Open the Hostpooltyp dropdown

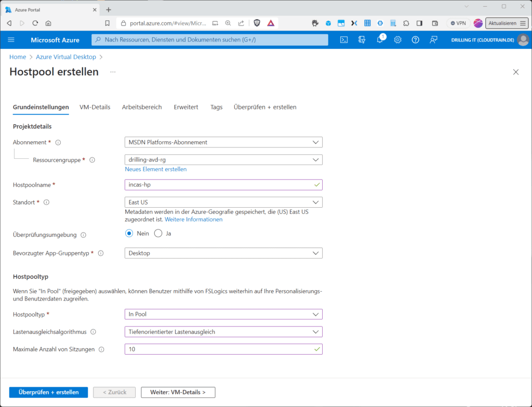[223, 314]
